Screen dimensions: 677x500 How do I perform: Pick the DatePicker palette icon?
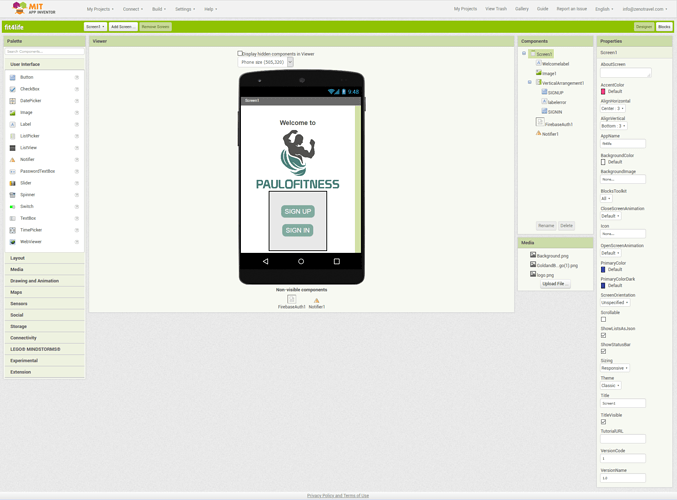pos(13,101)
